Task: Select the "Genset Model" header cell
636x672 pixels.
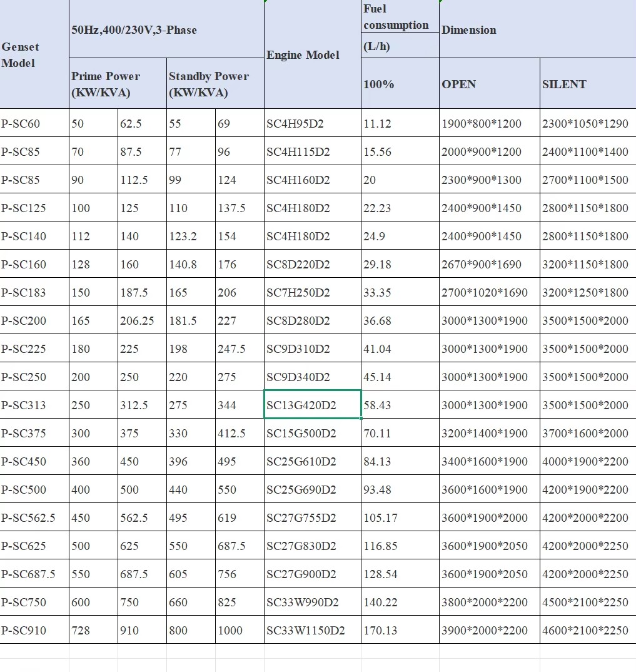Action: tap(34, 54)
